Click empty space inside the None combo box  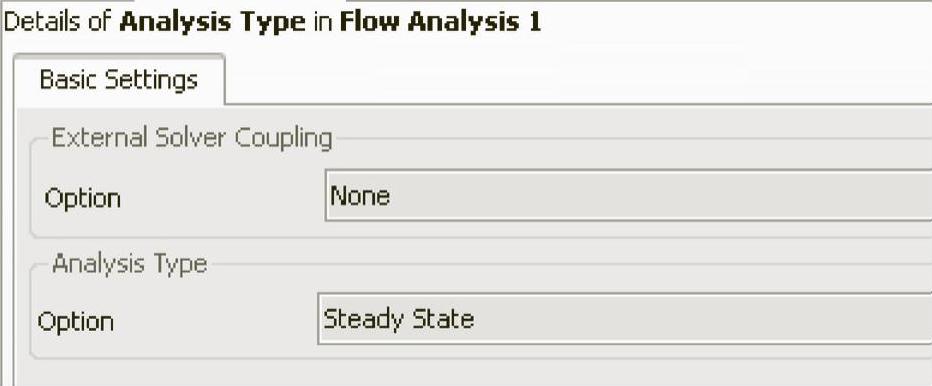(x=654, y=196)
